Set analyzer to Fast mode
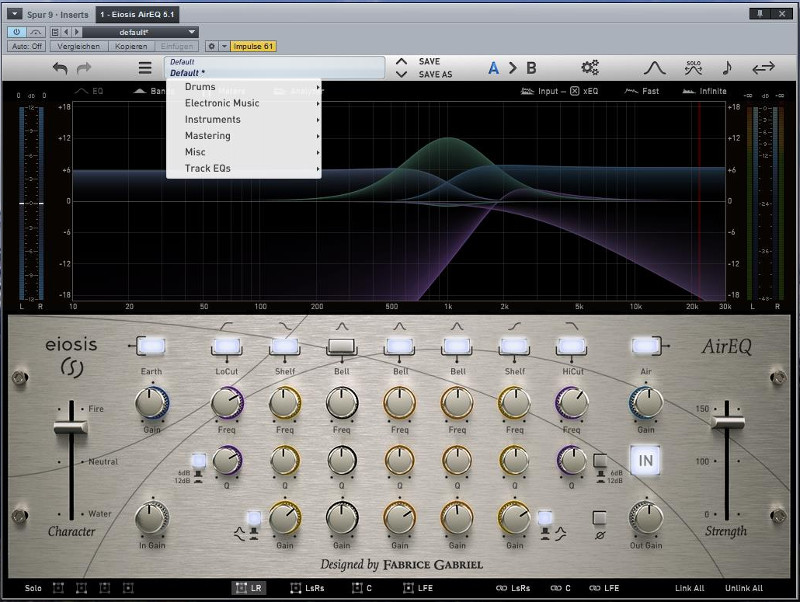Image resolution: width=800 pixels, height=602 pixels. pyautogui.click(x=642, y=91)
